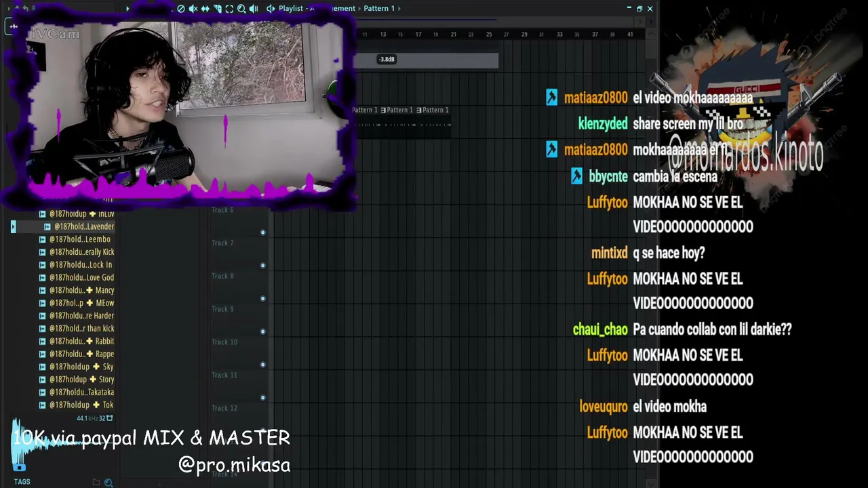Click the audio file icon beside inLuv sample
The width and height of the screenshot is (868, 488).
point(42,213)
